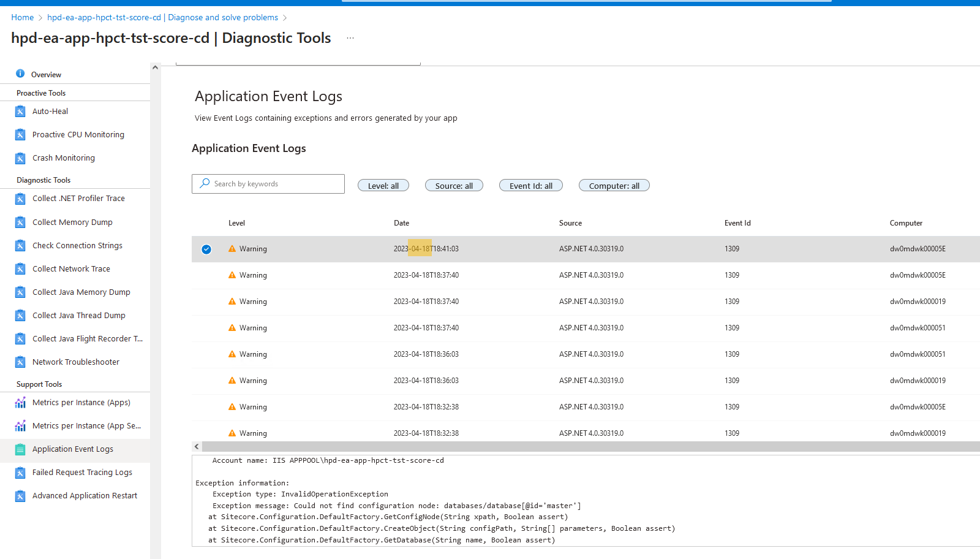980x559 pixels.
Task: Click the Search by keywords field
Action: point(268,183)
